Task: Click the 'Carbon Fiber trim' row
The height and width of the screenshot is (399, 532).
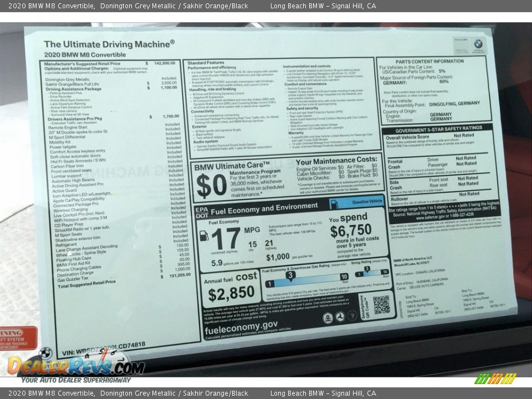Action: pos(67,166)
